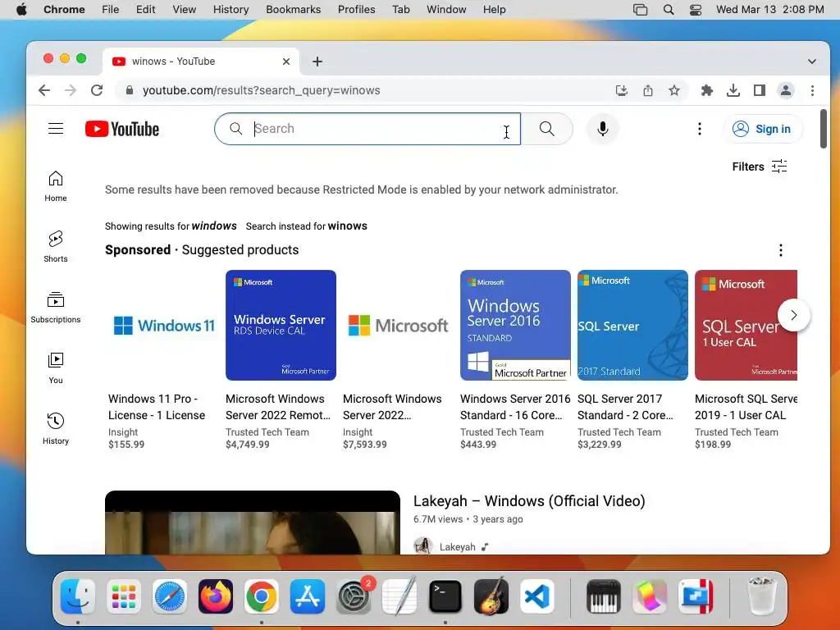840x630 pixels.
Task: Open the Filters options
Action: [759, 167]
